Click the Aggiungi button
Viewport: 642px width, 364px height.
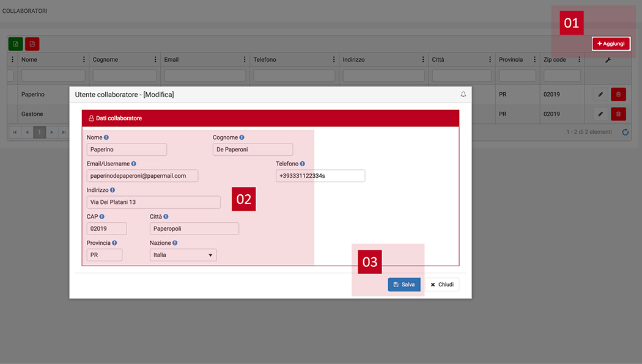pos(611,44)
